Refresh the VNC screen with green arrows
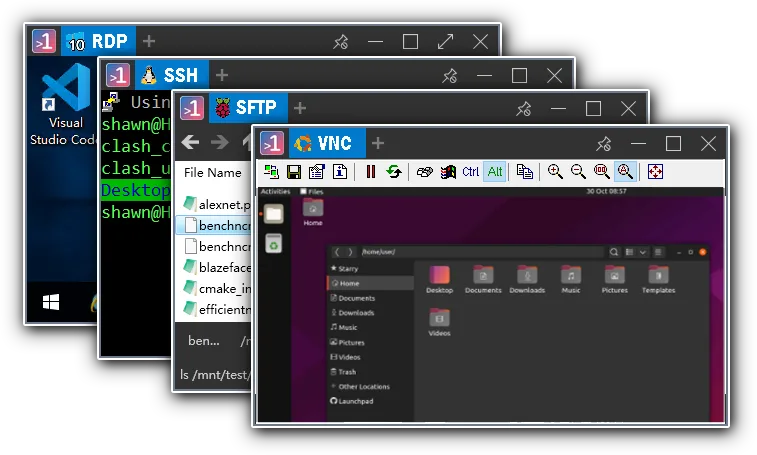The image size is (757, 455). 394,171
